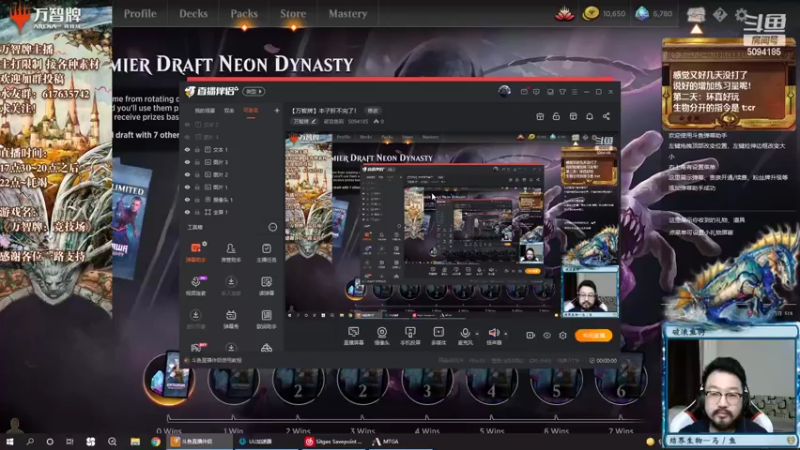Open the 斗鱼直播伴侣使用教程 tutorial link
This screenshot has width=800, height=450.
pos(216,360)
